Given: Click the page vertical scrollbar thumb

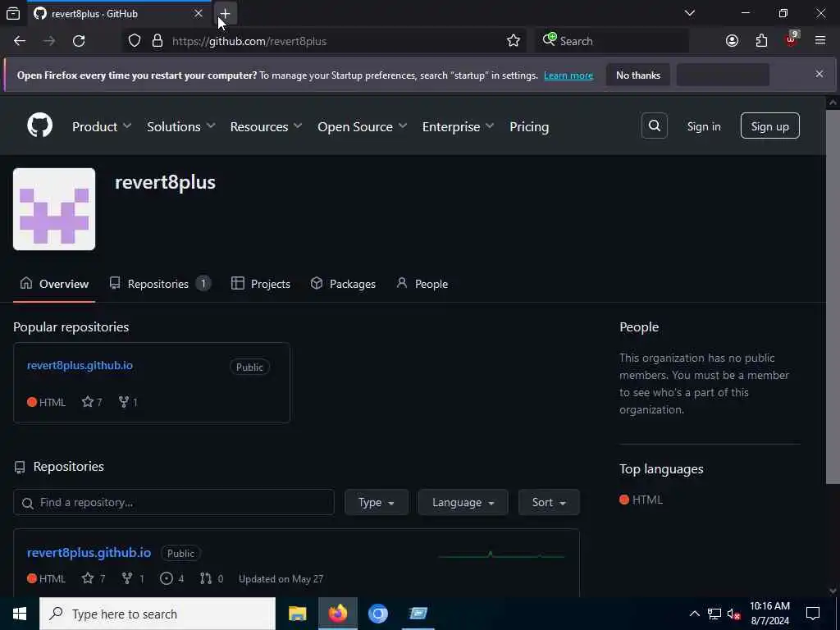Looking at the screenshot, I should tap(833, 295).
